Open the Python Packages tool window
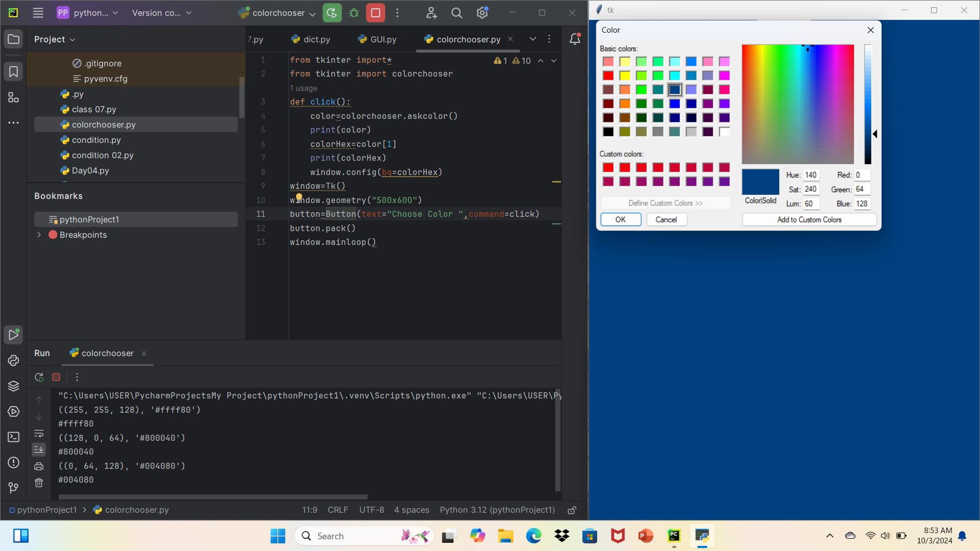 [x=14, y=361]
